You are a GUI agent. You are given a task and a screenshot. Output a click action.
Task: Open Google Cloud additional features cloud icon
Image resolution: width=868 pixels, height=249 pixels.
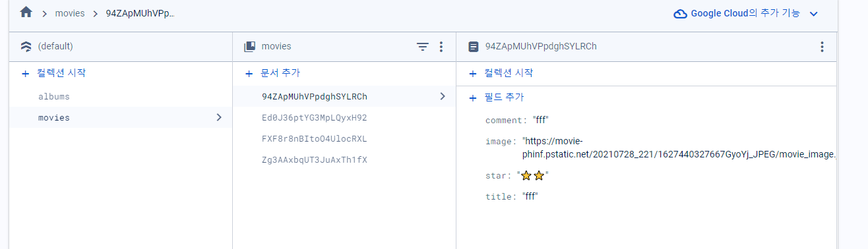(x=680, y=14)
